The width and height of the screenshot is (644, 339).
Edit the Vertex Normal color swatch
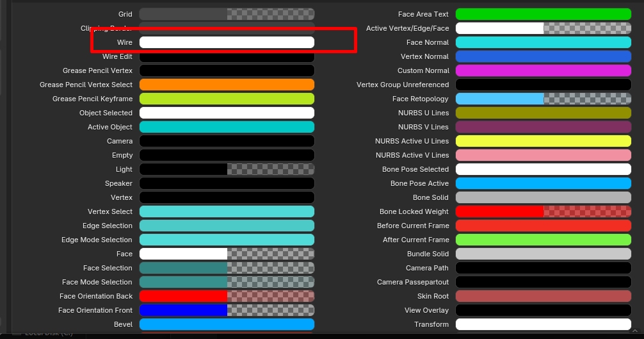pos(543,56)
